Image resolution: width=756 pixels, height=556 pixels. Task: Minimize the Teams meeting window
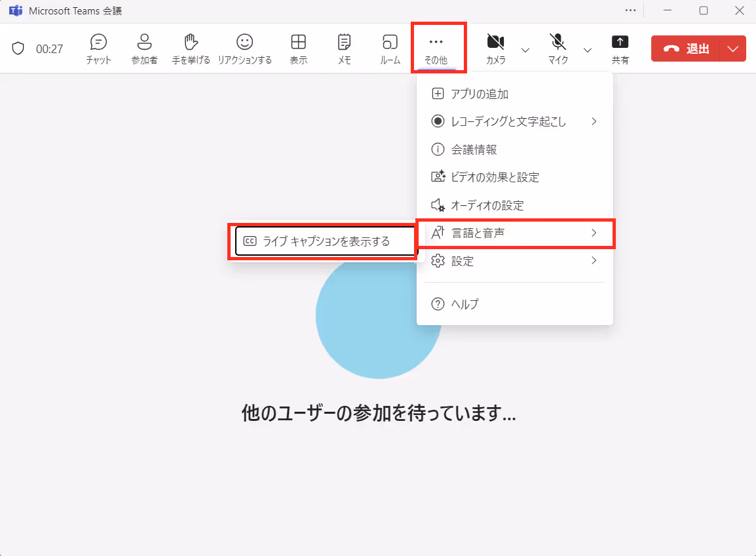click(668, 10)
